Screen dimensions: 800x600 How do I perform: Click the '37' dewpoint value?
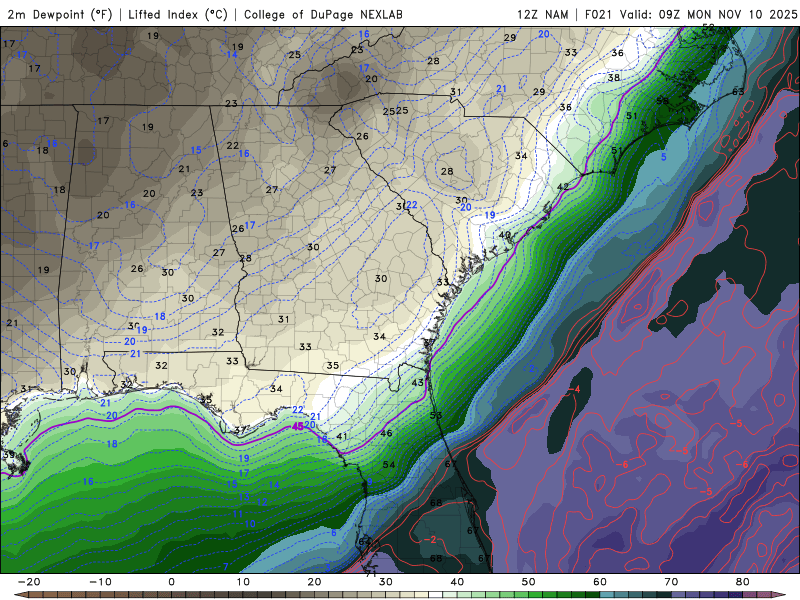240,430
